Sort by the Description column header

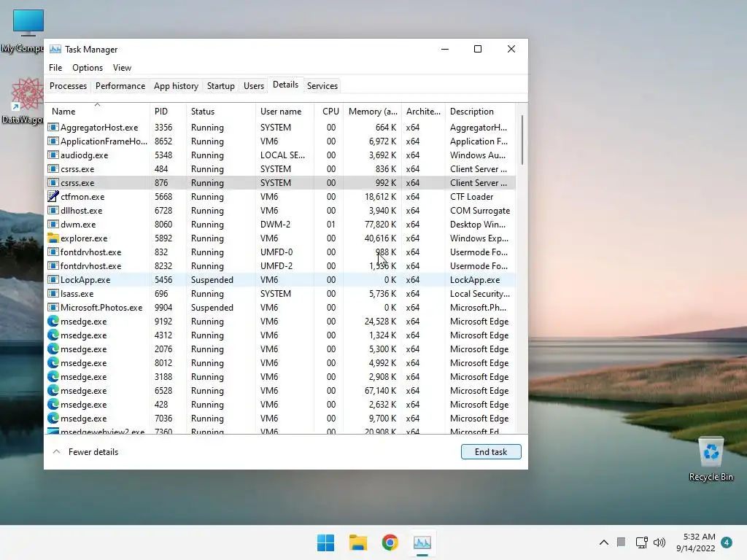point(480,111)
